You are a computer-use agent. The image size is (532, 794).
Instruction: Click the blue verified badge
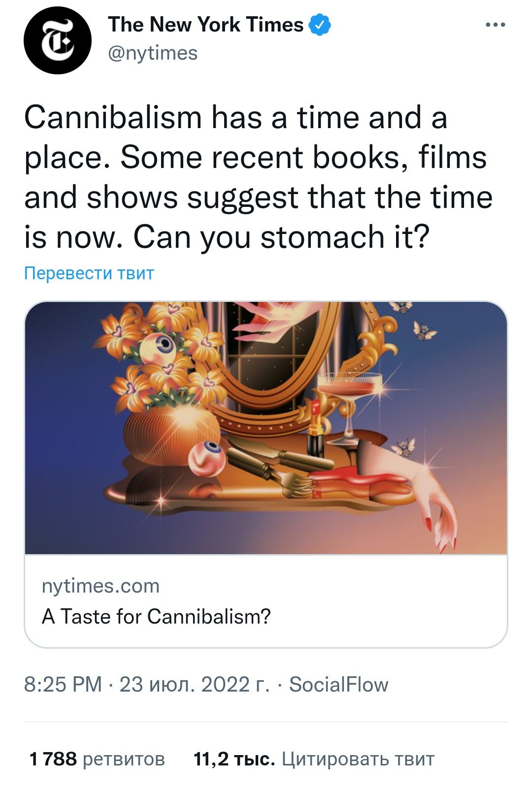click(320, 25)
